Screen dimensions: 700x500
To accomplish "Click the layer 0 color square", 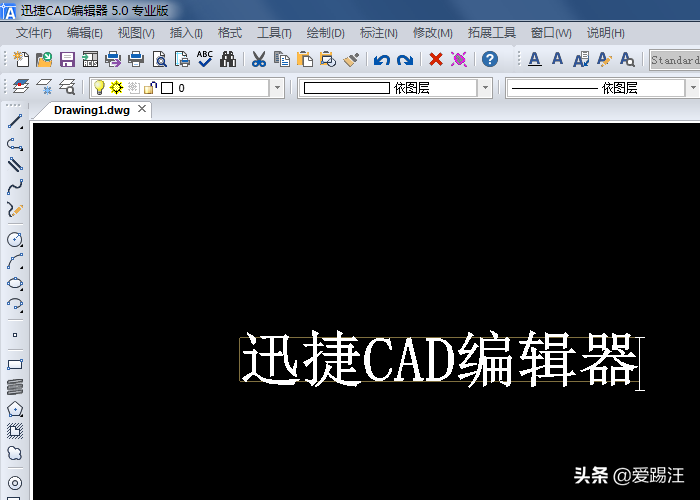I will (x=167, y=88).
